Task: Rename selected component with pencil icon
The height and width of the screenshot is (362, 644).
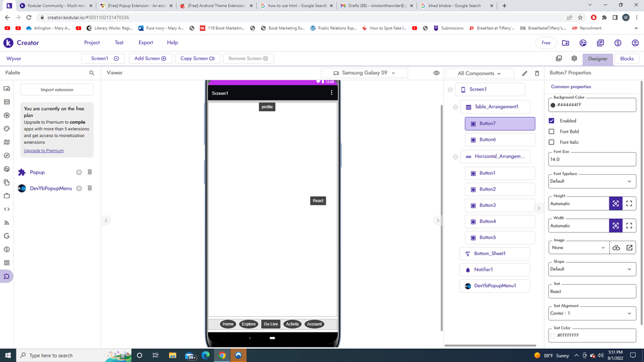Action: (x=525, y=74)
